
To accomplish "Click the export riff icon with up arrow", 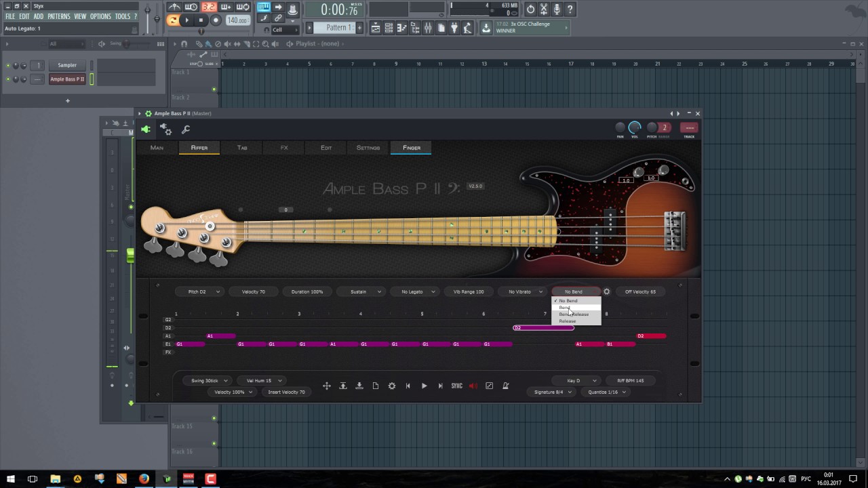I will tap(343, 386).
